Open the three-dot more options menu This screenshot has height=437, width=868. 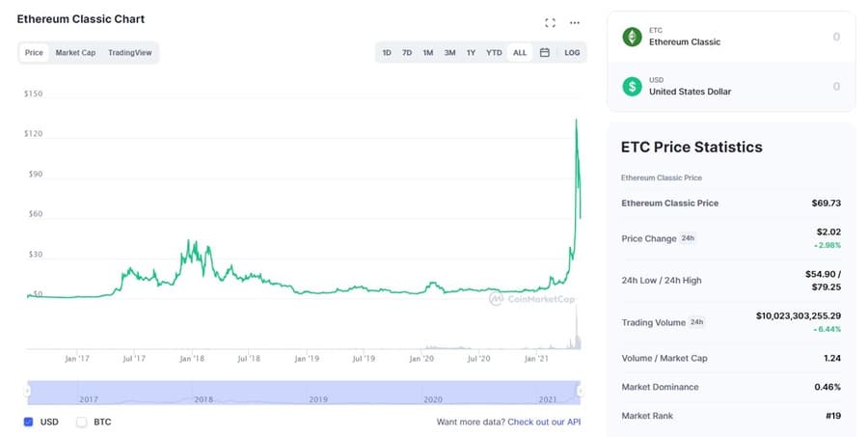pyautogui.click(x=575, y=22)
